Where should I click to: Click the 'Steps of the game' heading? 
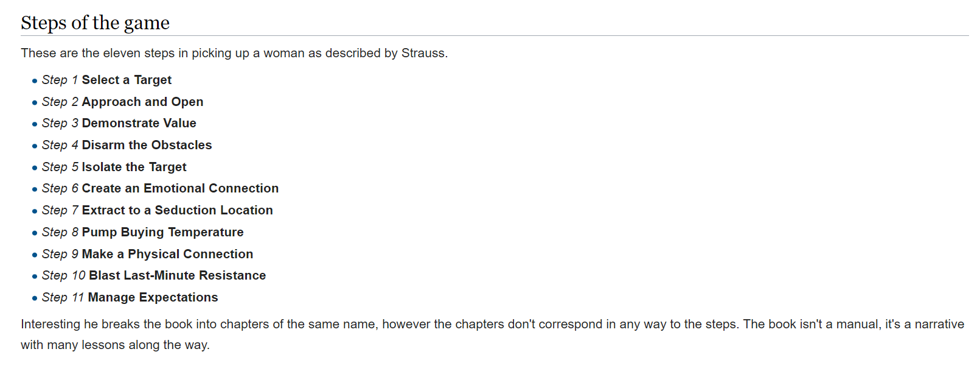point(95,23)
